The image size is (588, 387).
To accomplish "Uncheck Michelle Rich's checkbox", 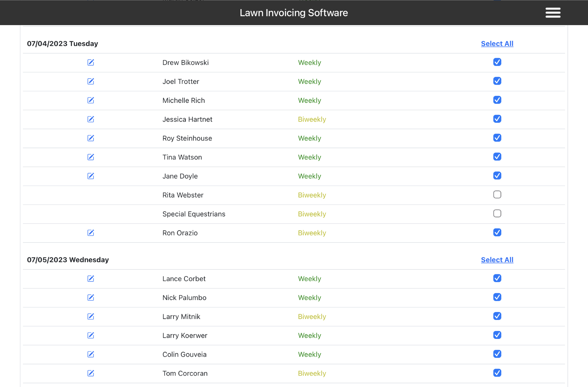I will coord(497,100).
